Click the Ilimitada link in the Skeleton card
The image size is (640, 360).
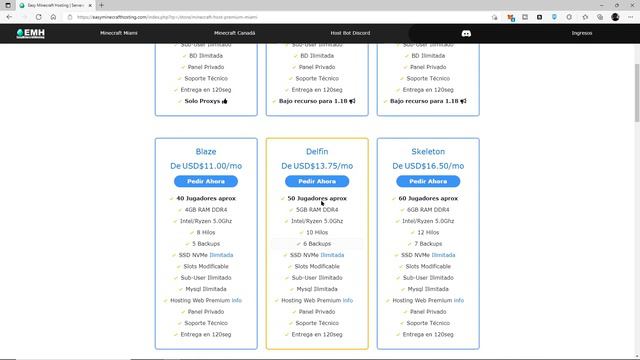(x=443, y=255)
